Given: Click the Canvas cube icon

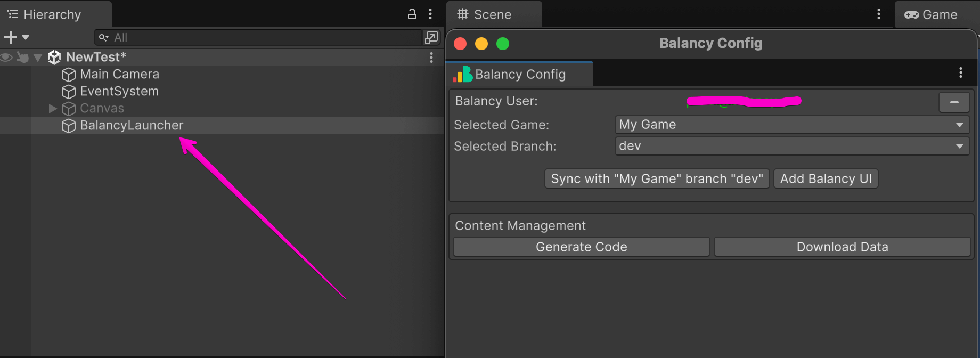Looking at the screenshot, I should click(x=69, y=109).
